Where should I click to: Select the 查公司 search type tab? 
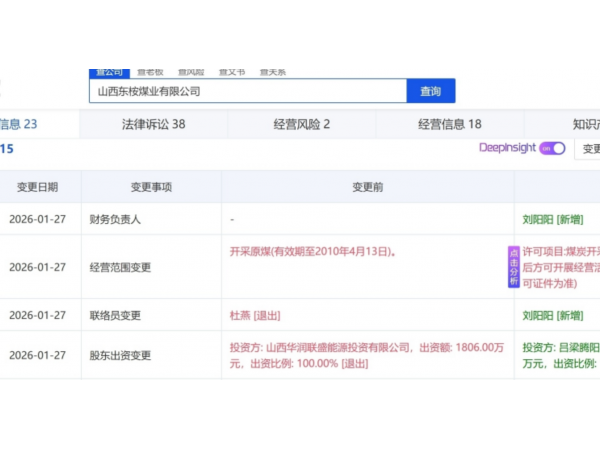(109, 72)
